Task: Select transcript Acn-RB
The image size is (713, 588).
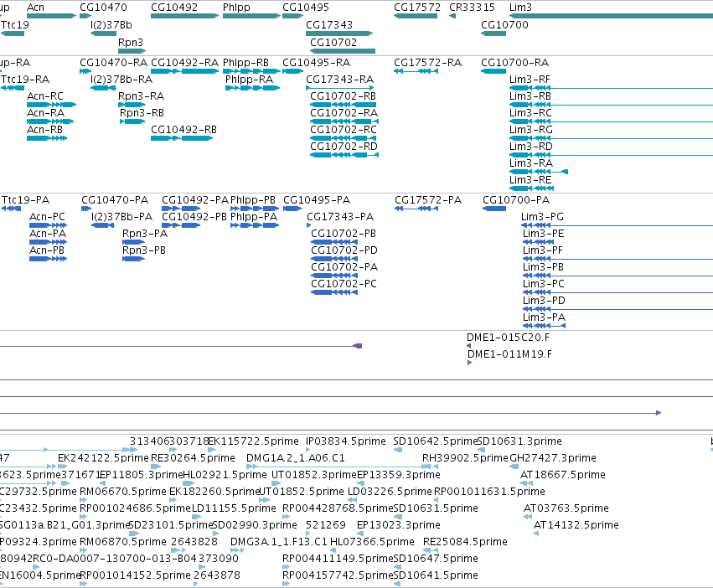Action: (x=44, y=130)
